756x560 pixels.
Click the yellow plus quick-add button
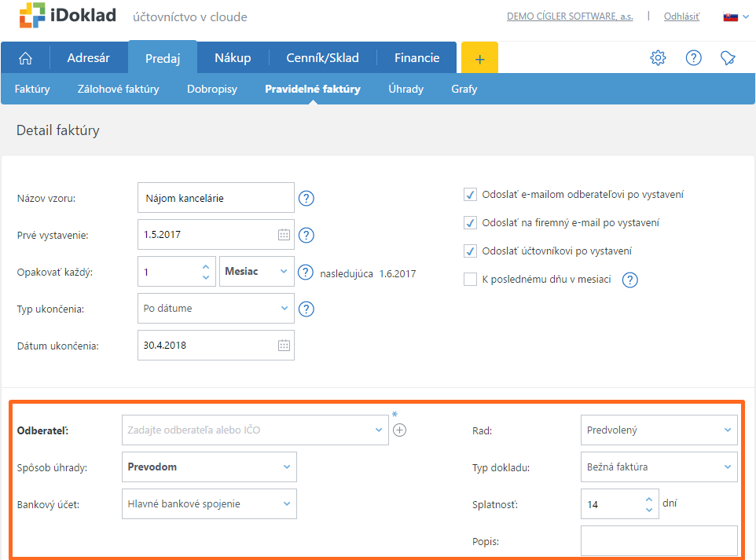(479, 58)
